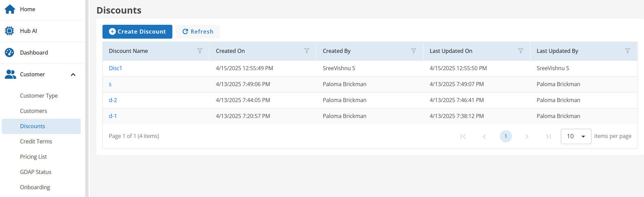Collapse the Customer menu chevron
644x197 pixels.
tap(73, 75)
